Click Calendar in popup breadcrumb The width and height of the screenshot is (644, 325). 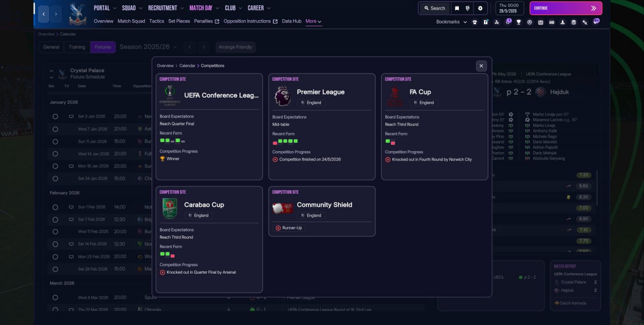coord(187,66)
